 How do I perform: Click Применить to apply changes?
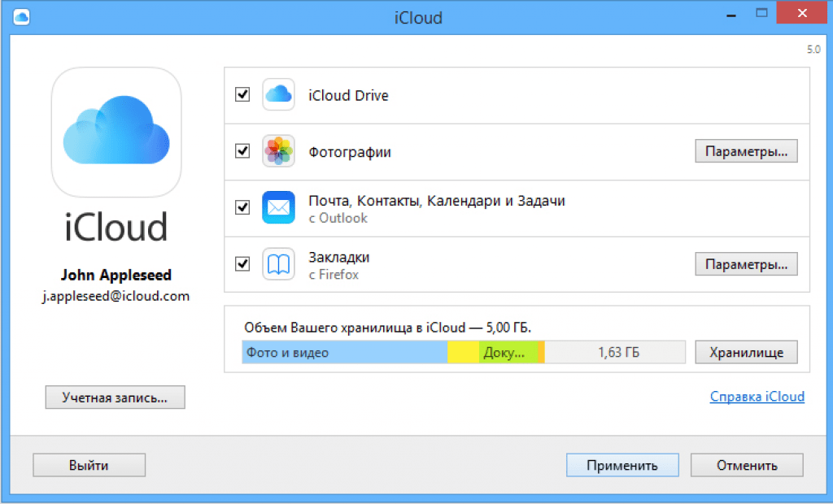(x=622, y=465)
